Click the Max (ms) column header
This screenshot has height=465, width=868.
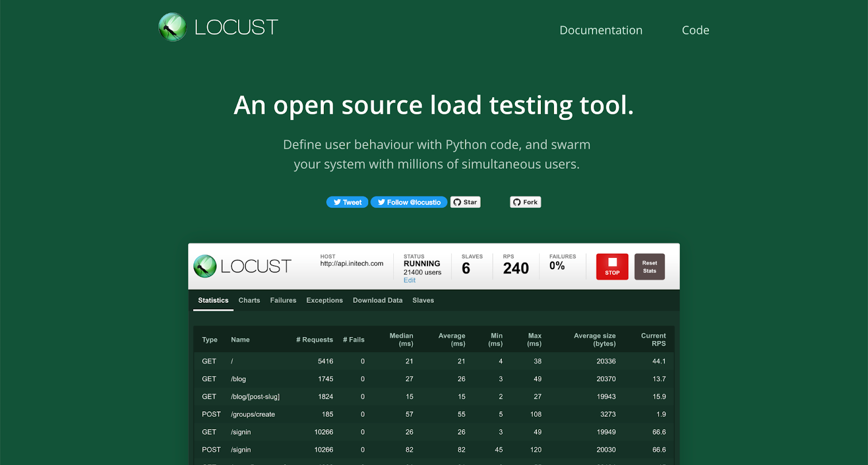534,340
